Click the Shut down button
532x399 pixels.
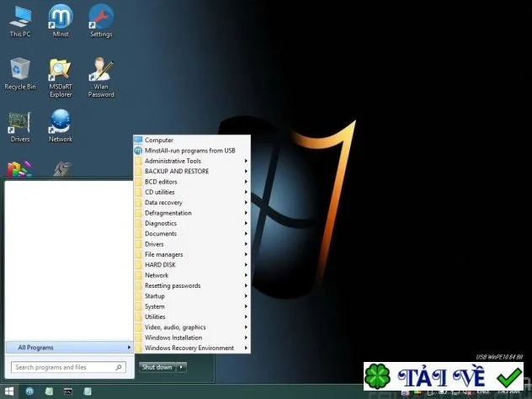click(x=157, y=367)
